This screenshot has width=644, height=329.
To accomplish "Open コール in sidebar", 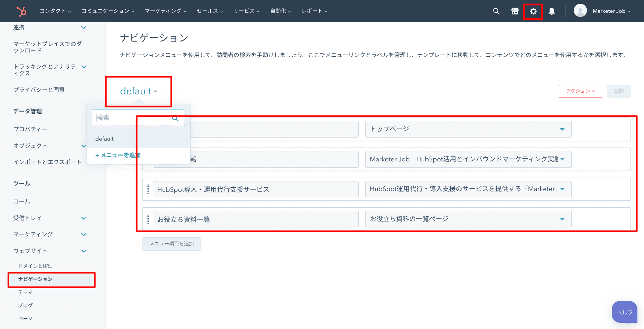I will click(x=22, y=201).
